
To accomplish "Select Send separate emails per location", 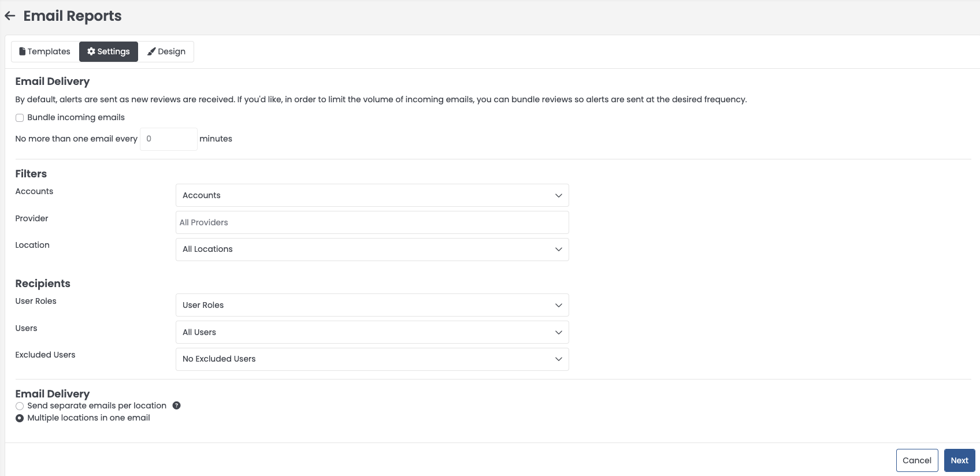I will point(20,406).
